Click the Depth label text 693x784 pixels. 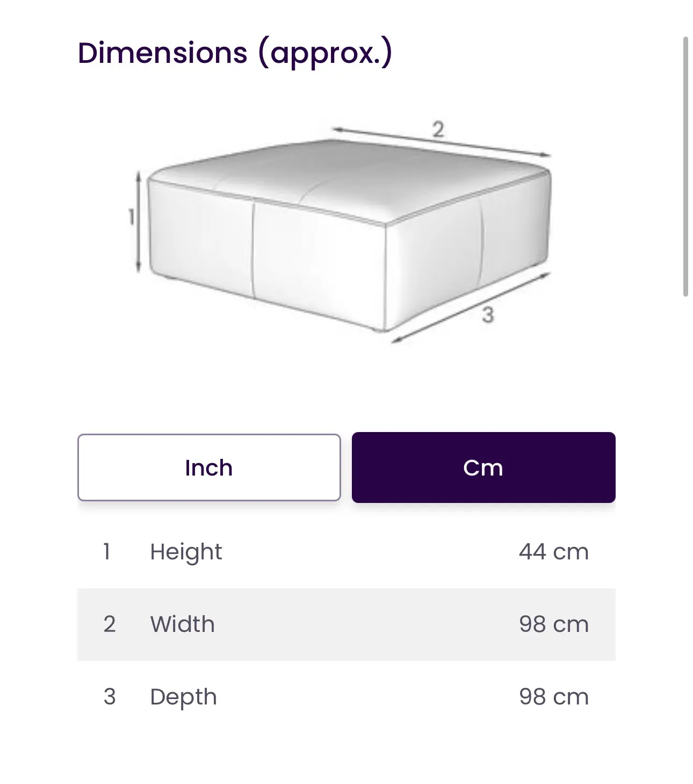pyautogui.click(x=184, y=698)
